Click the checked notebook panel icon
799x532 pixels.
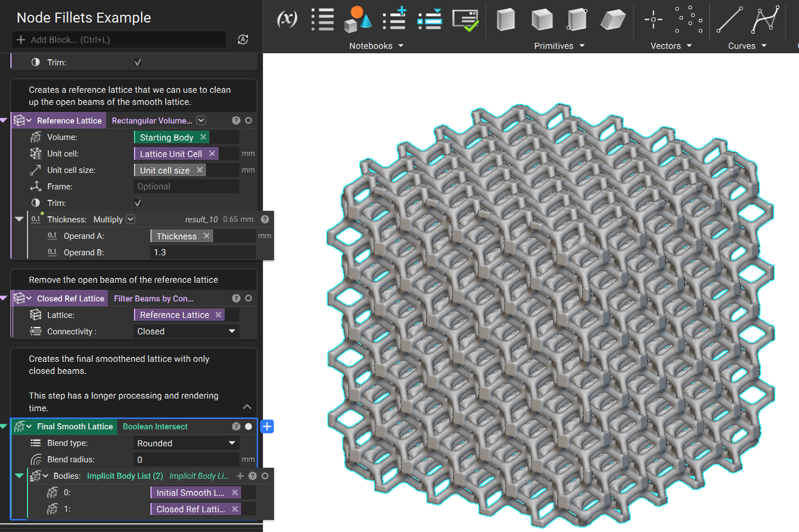tap(466, 20)
